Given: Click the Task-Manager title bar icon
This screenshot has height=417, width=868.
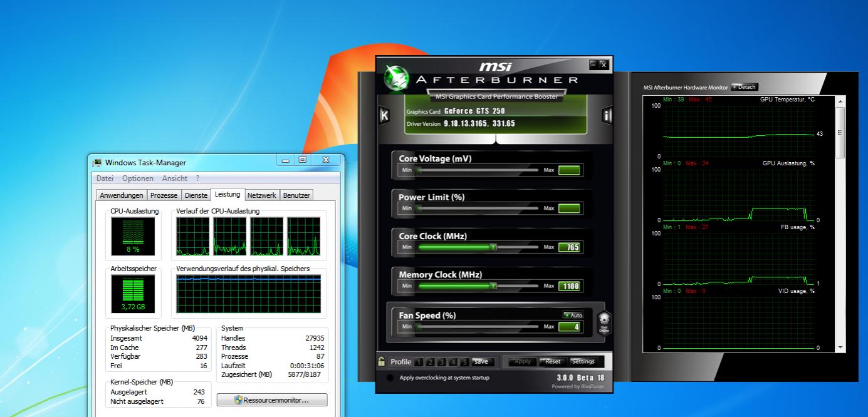Looking at the screenshot, I should coord(97,163).
